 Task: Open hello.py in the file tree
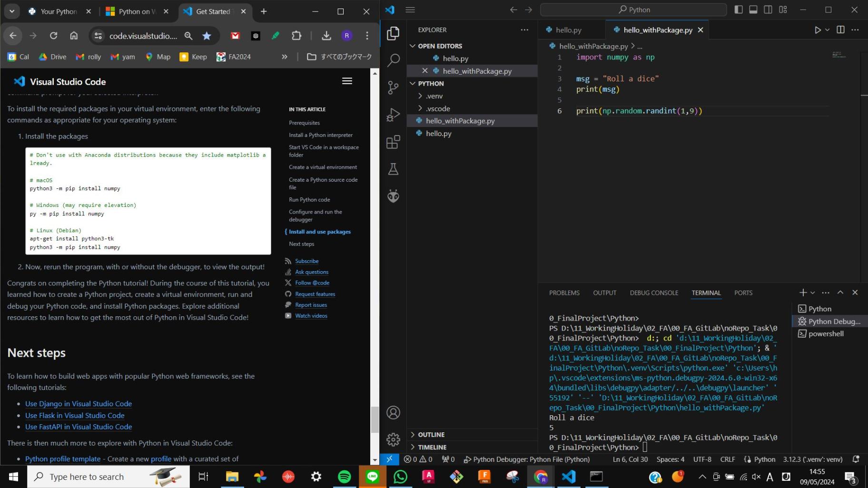(438, 134)
